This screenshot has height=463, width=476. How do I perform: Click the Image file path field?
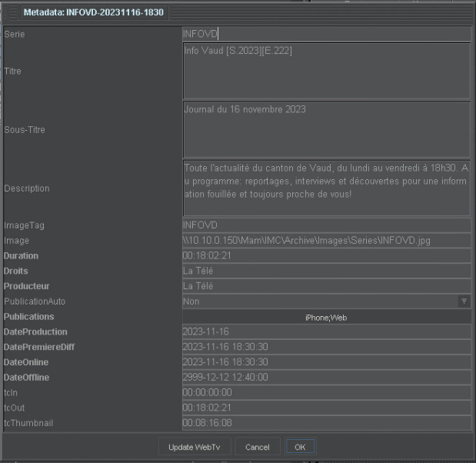click(326, 241)
